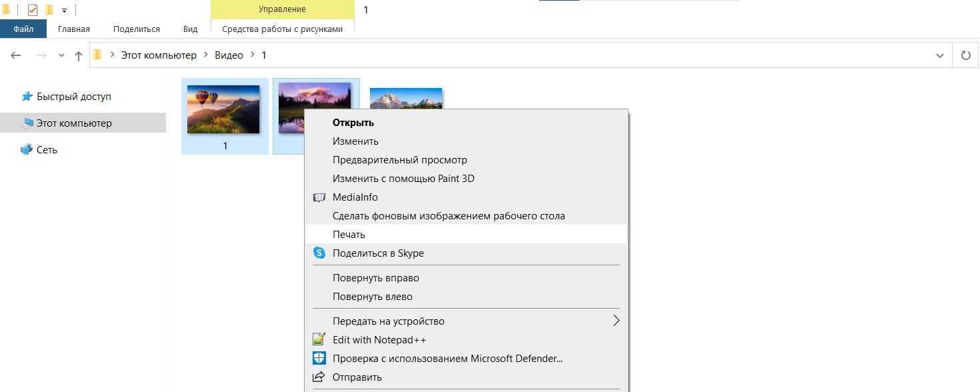Switch to the 'Вид' ribbon tab
This screenshot has width=980, height=392.
190,29
